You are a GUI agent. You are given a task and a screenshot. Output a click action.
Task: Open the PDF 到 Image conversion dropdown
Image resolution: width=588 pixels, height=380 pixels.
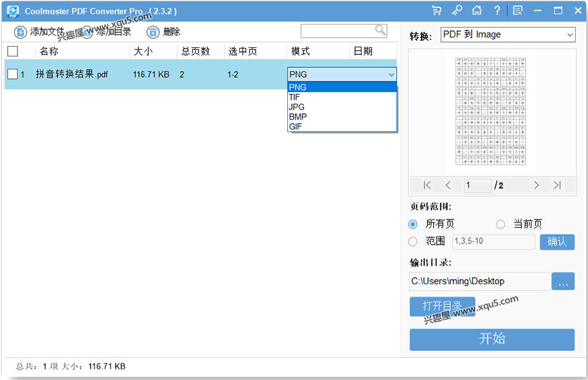click(x=506, y=34)
